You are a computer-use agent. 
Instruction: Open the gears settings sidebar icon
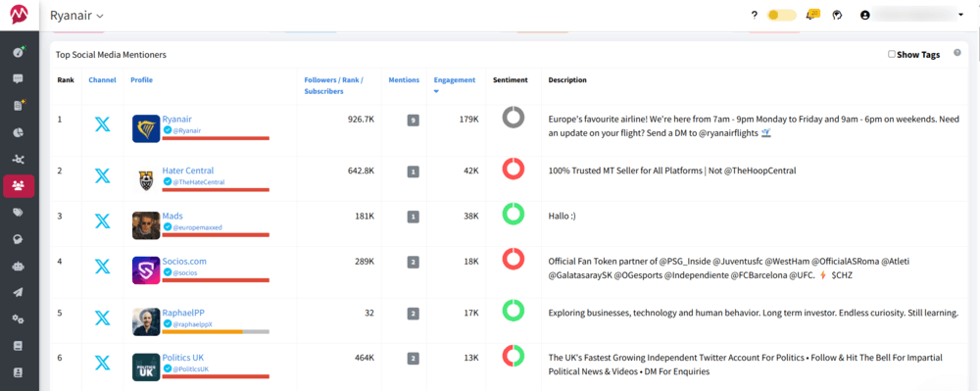pos(18,319)
